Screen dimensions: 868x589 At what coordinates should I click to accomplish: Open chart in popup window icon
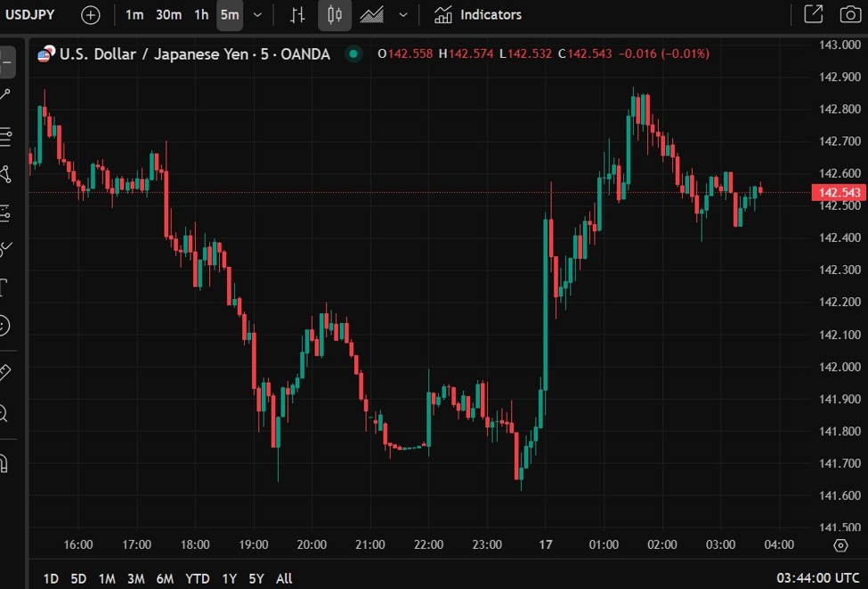pos(813,14)
